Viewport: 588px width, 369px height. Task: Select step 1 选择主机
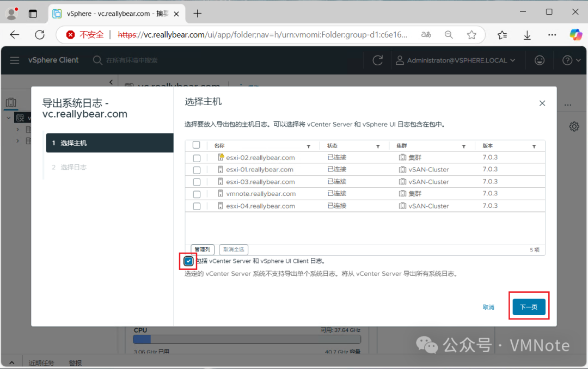tap(109, 143)
